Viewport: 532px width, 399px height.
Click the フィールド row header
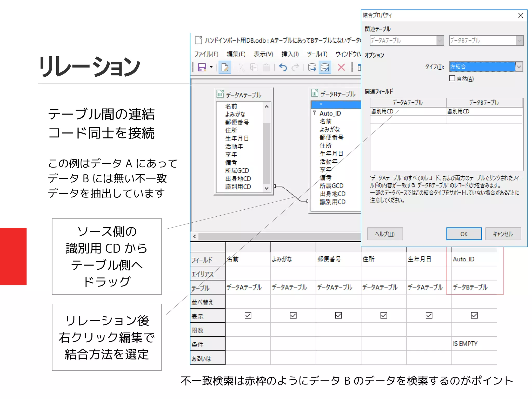[208, 259]
